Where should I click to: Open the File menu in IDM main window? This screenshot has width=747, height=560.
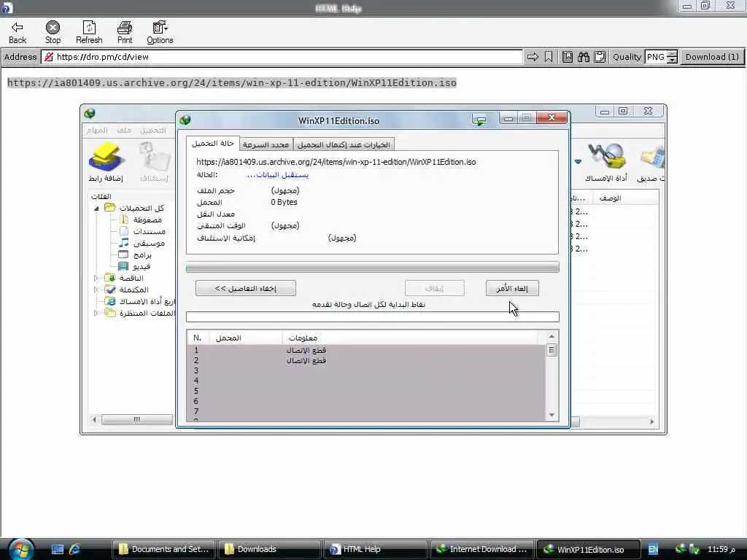pos(124,131)
